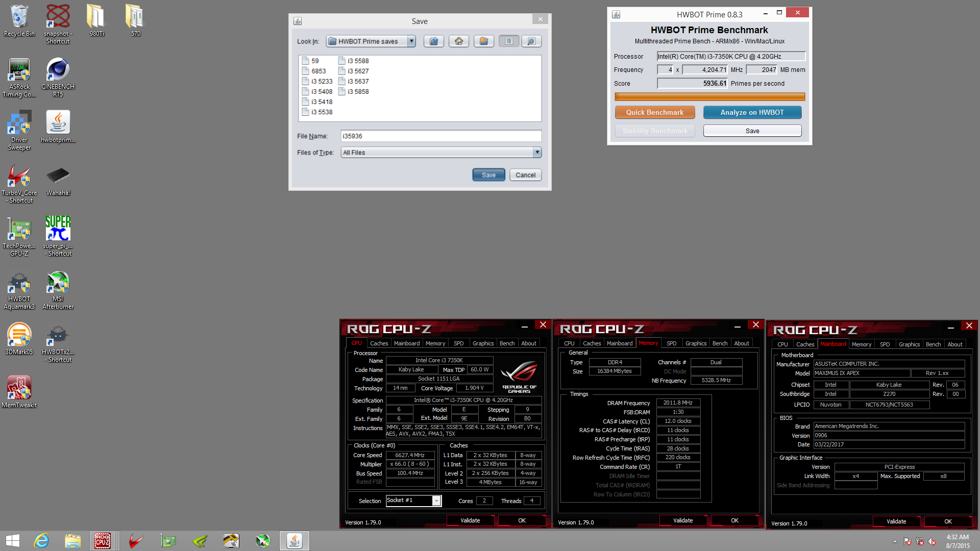Image resolution: width=980 pixels, height=551 pixels.
Task: Open the Recycle Bin desktop icon
Action: [19, 21]
